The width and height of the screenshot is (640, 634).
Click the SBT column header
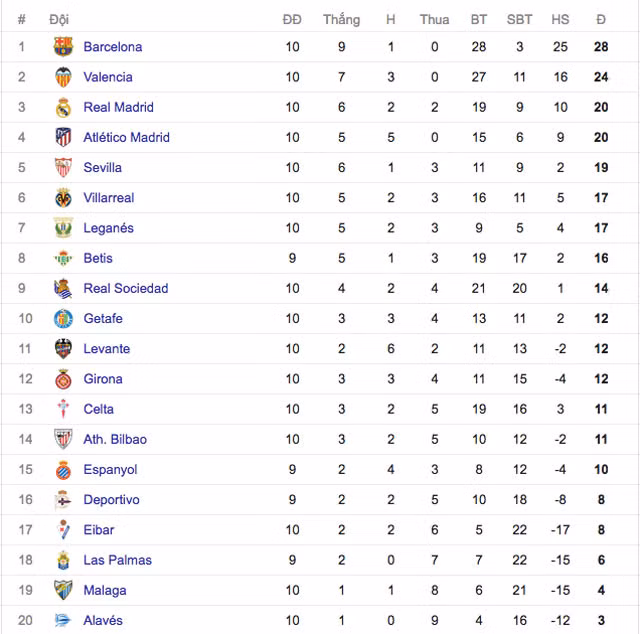pos(519,19)
